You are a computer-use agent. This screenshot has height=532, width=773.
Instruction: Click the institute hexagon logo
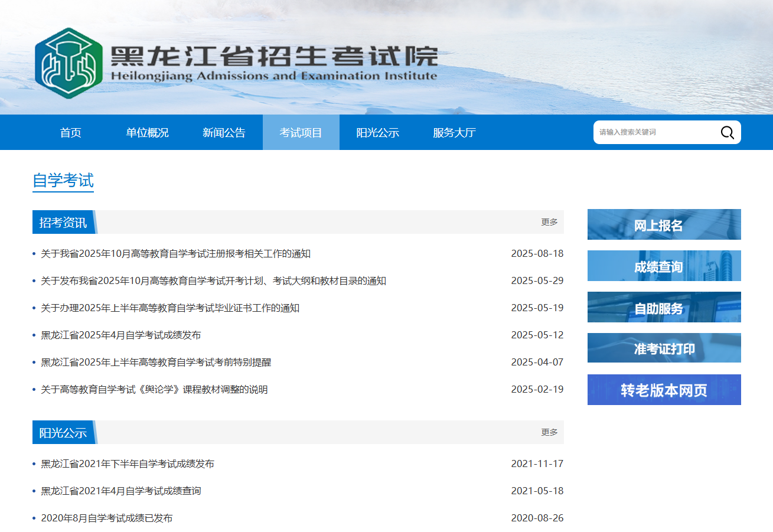coord(69,63)
